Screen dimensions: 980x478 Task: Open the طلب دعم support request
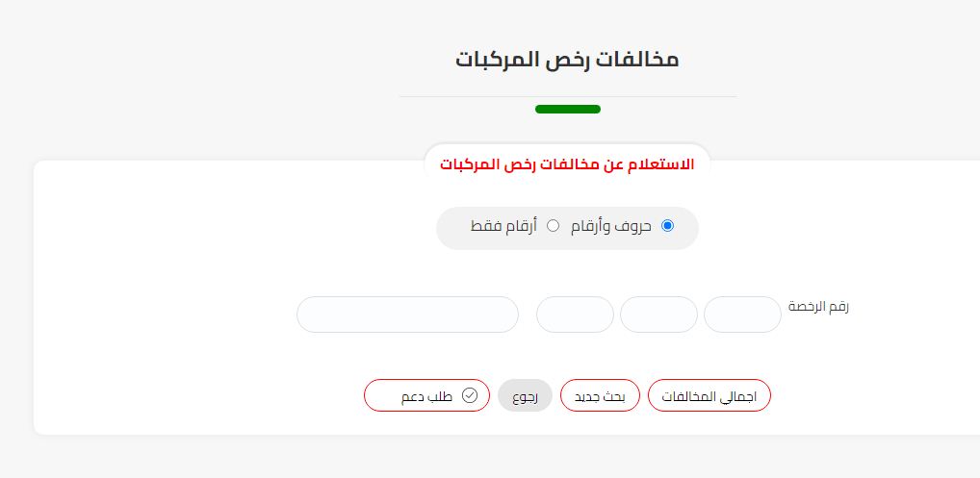pos(426,395)
